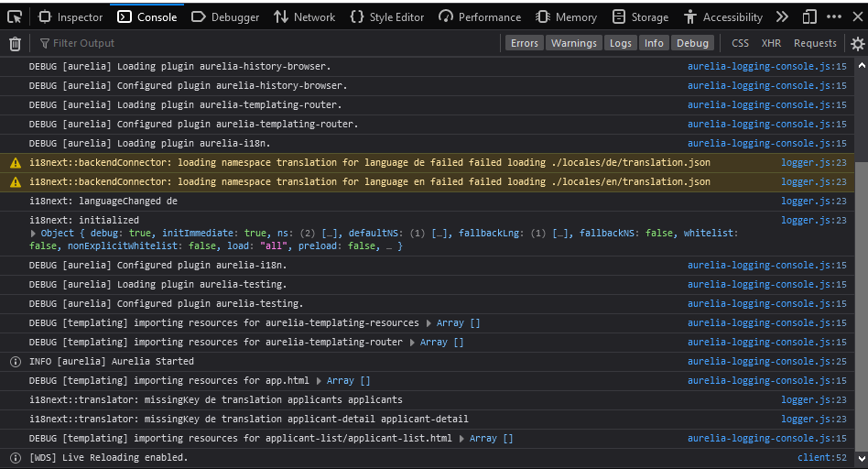868x469 pixels.
Task: Expand the i18next initialized Object
Action: point(33,234)
